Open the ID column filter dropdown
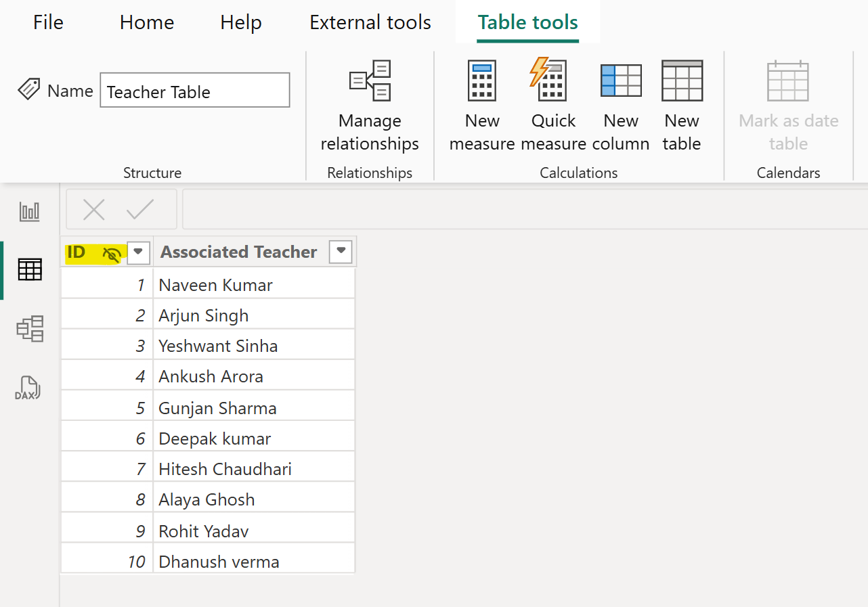 138,252
